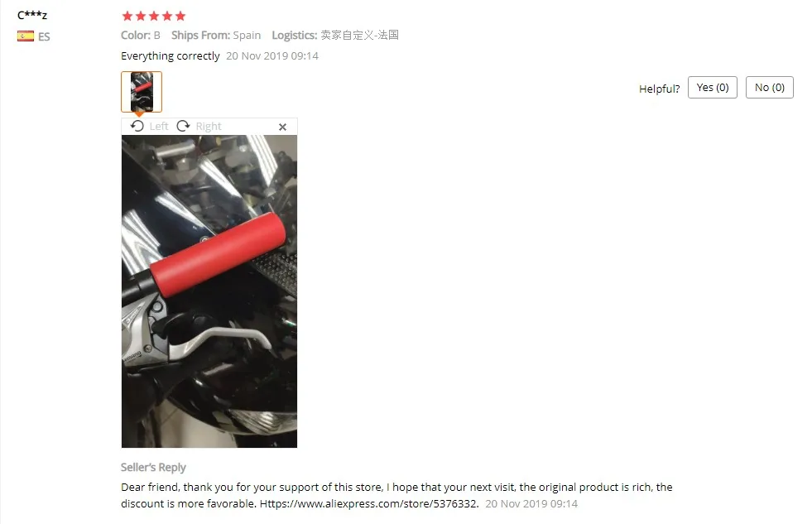Rotate the review photo right using clockwise arrow

click(183, 126)
